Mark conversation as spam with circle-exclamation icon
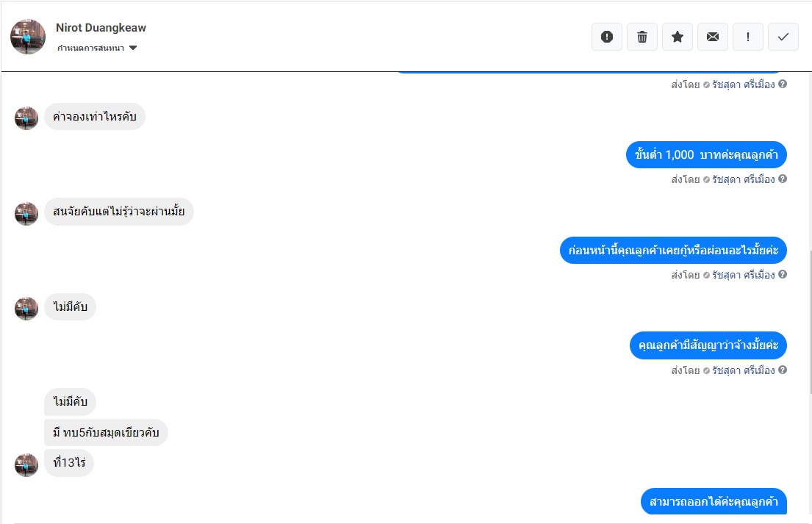The width and height of the screenshot is (812, 524). [x=607, y=37]
